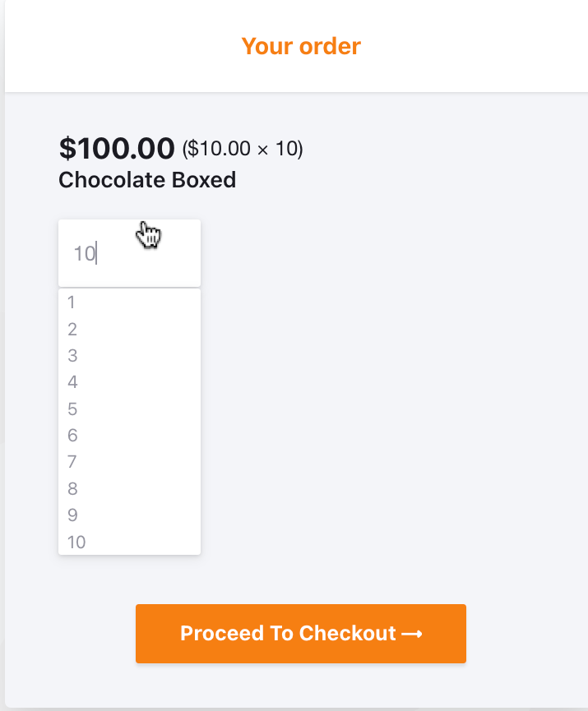Pick quantity option 9
The image size is (588, 711).
(129, 515)
